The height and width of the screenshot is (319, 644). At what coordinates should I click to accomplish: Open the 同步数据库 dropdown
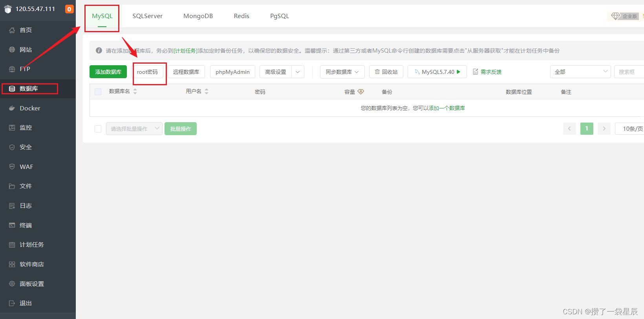(342, 72)
